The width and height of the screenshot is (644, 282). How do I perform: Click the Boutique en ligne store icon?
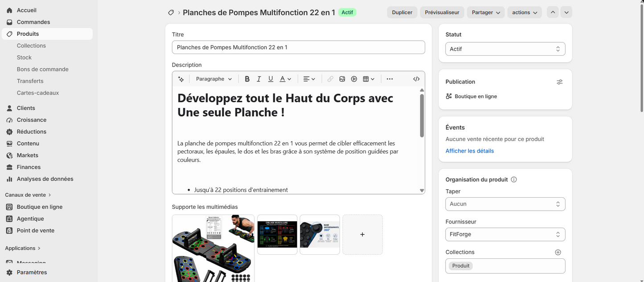(9, 207)
